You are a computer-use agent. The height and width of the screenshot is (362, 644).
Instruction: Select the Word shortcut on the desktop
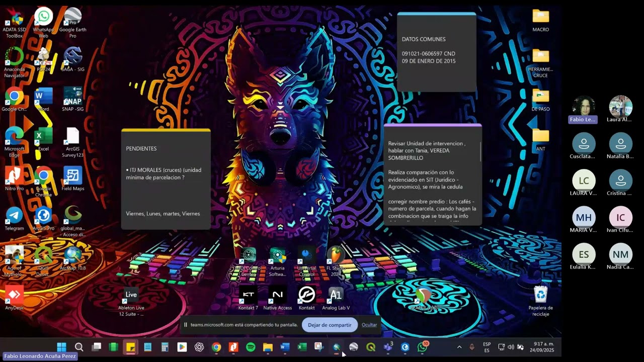tap(44, 99)
